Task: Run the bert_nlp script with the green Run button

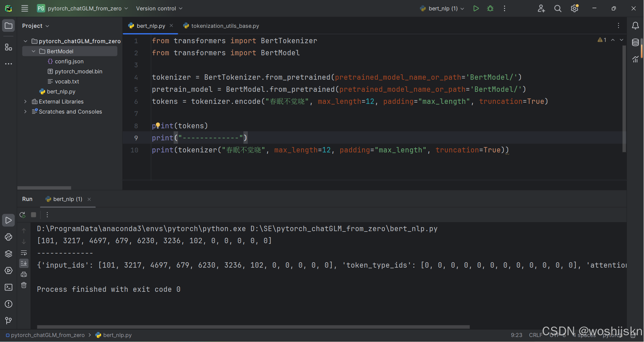Action: click(x=476, y=8)
